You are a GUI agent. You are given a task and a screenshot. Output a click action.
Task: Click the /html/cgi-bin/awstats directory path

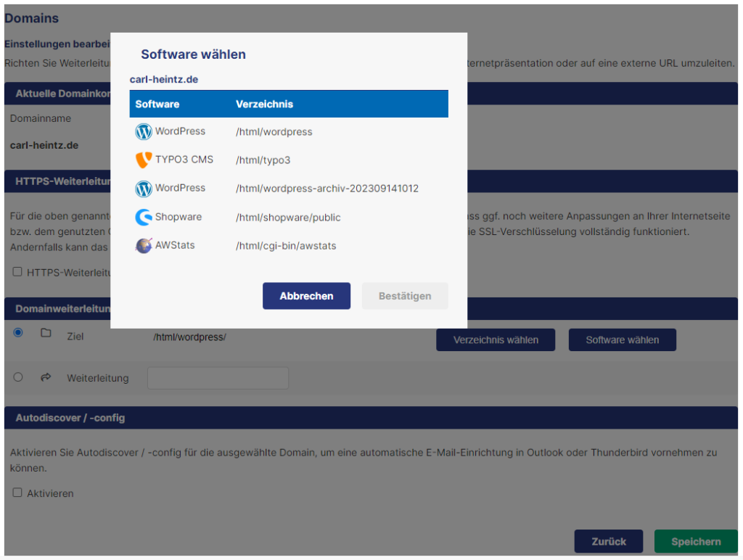(286, 246)
